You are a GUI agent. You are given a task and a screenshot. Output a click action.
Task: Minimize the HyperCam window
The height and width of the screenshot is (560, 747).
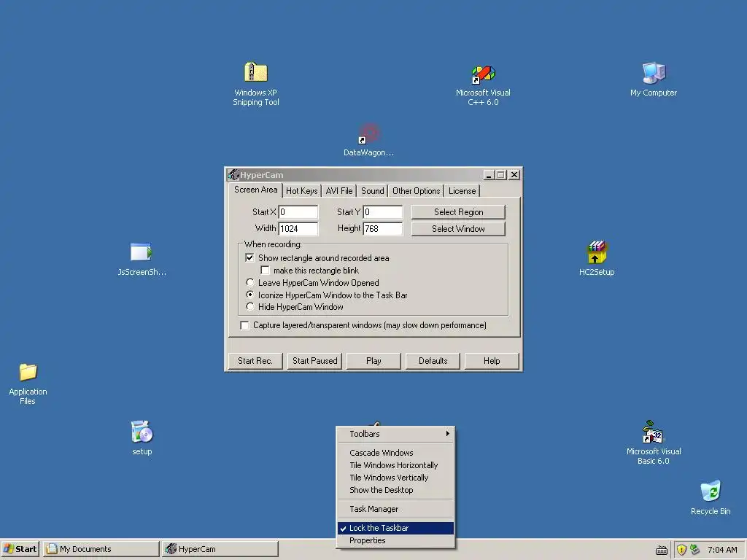[489, 175]
